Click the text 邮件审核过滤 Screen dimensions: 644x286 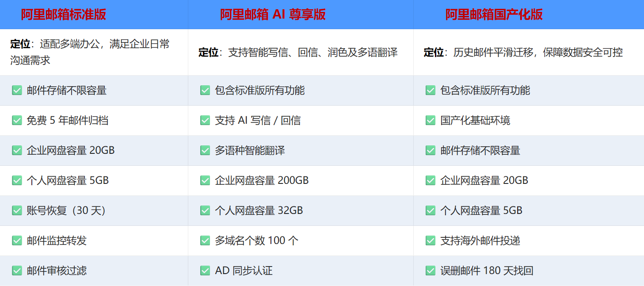(x=57, y=271)
